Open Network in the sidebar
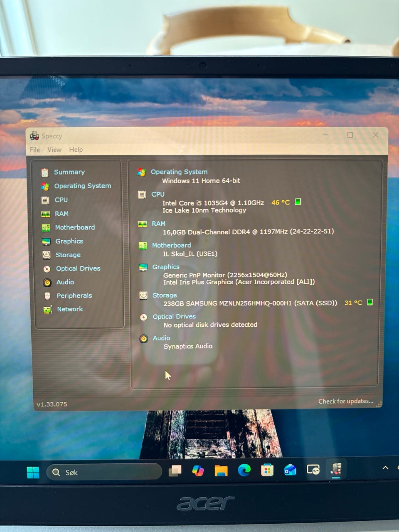399x532 pixels. click(x=70, y=309)
